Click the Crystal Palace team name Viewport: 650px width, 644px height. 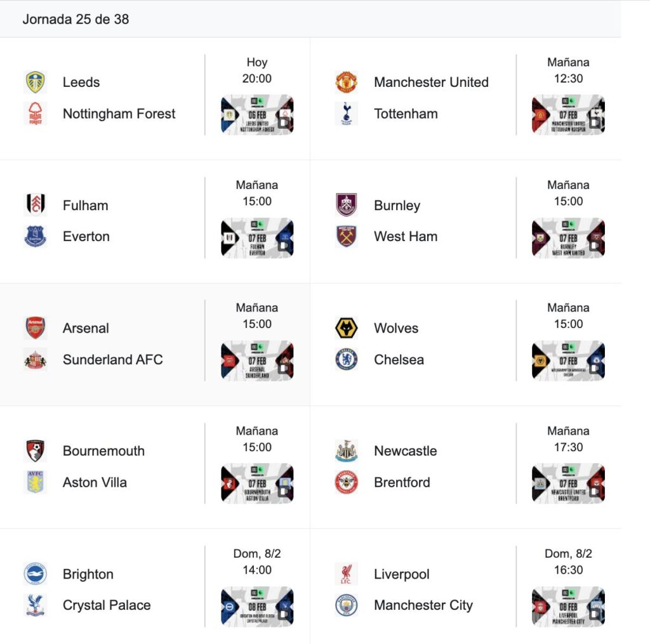coord(107,605)
